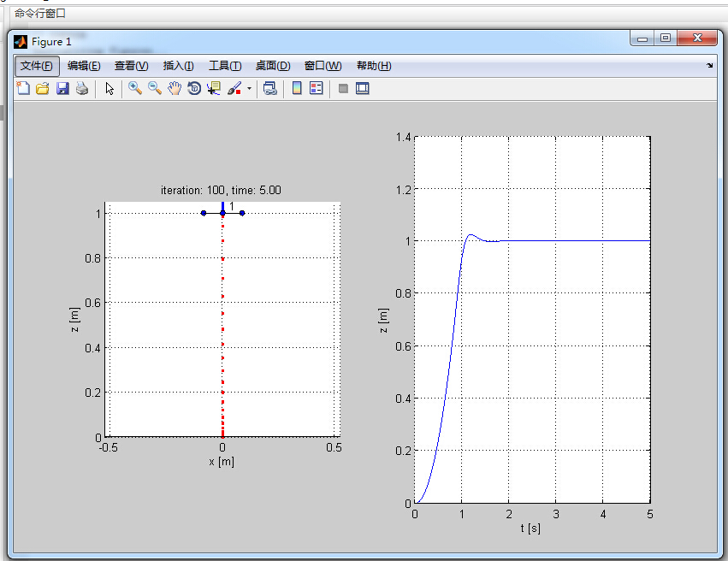Click the Hide Plot Tools icon

(x=343, y=88)
